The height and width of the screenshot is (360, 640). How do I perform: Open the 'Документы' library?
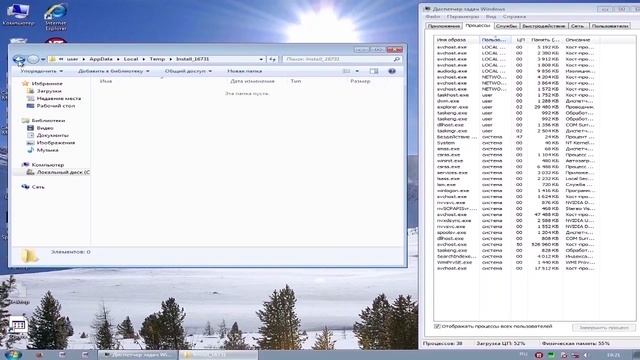point(53,135)
